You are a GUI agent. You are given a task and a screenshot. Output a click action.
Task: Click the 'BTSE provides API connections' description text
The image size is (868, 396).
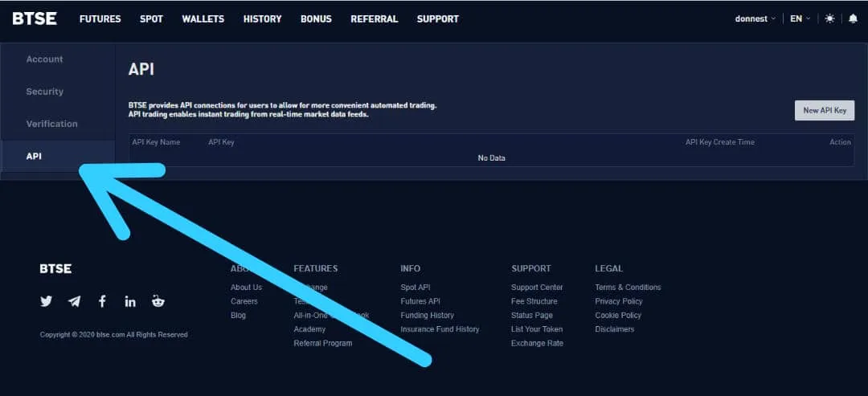click(282, 109)
